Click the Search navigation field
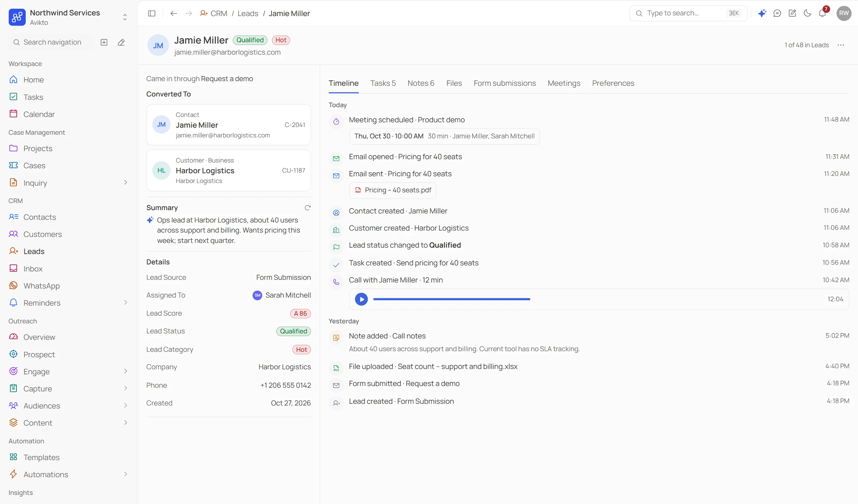 click(52, 42)
